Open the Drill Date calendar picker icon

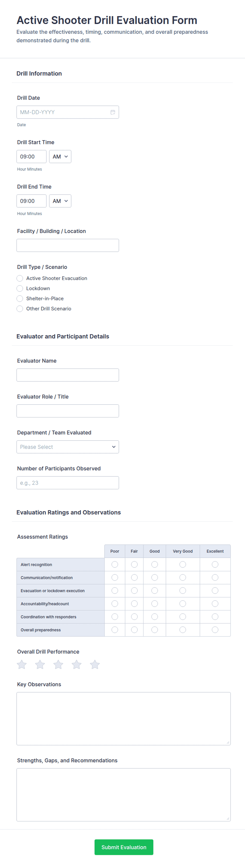coord(112,112)
